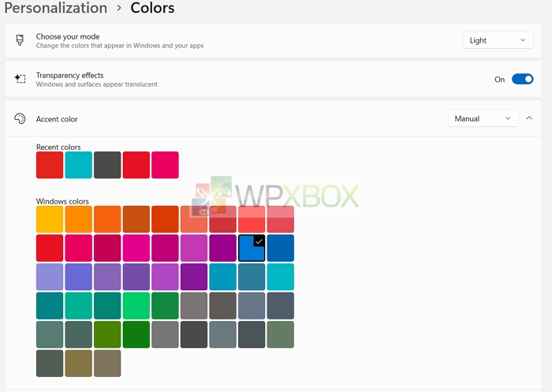Pick the khaki olive Windows color swatch

click(79, 364)
